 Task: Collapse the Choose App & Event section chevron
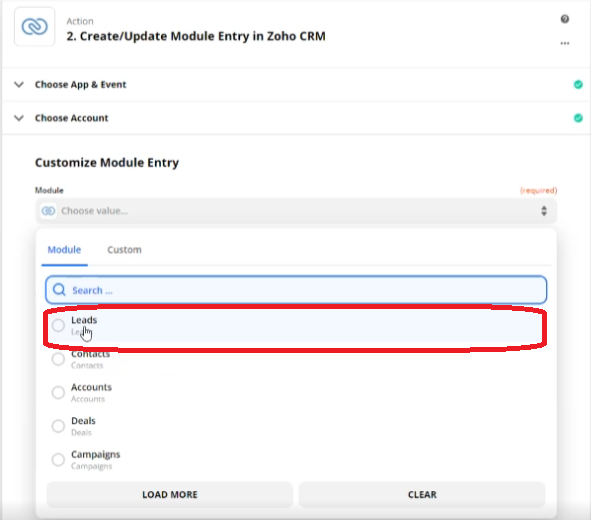(19, 84)
